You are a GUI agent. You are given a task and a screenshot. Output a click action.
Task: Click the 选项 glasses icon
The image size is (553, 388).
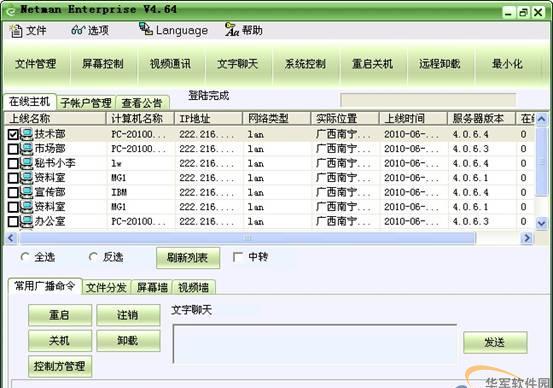point(78,31)
